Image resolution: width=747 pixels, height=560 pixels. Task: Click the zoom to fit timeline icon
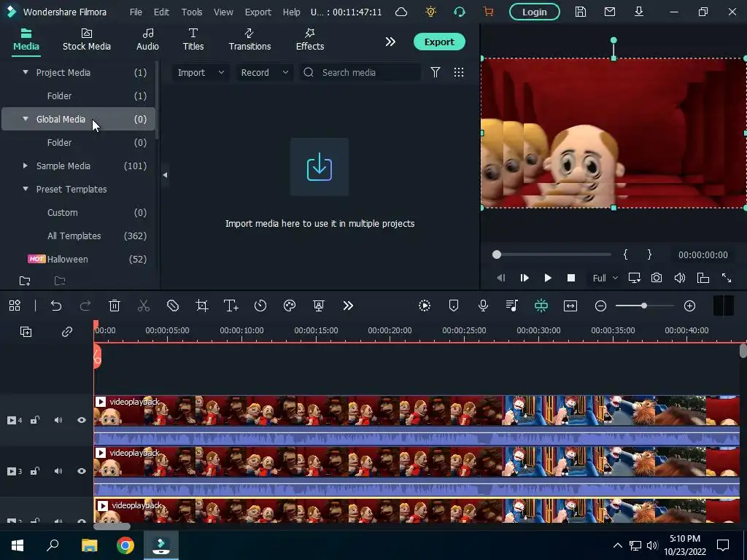[570, 306]
